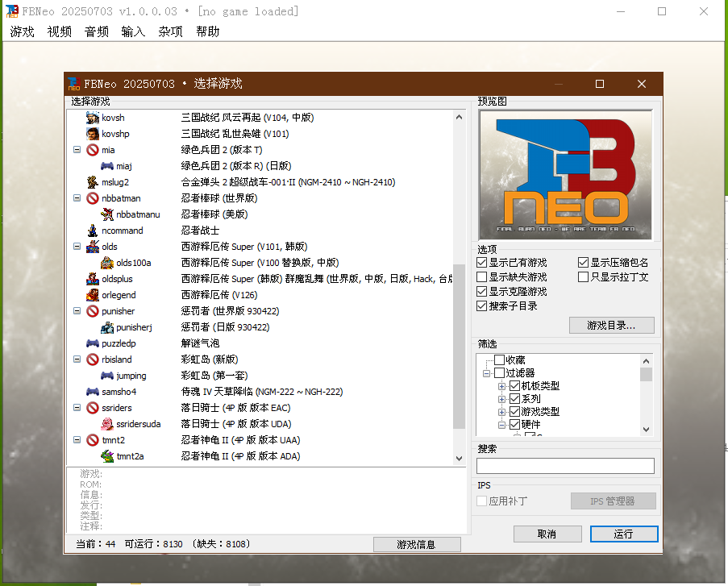Click filter tree scrollbar down arrow
This screenshot has width=728, height=586.
[x=646, y=430]
